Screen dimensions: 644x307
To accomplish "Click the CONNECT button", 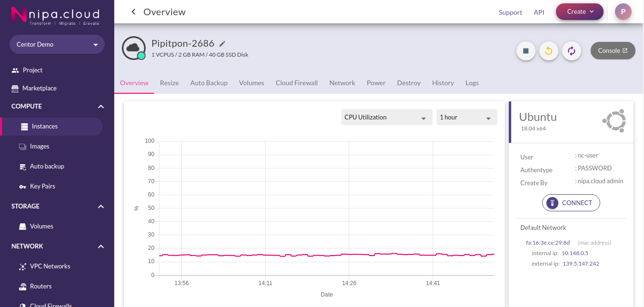I will click(571, 203).
